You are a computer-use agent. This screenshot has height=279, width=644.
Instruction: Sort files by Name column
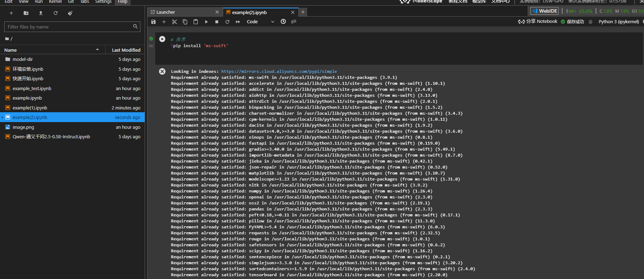(x=53, y=50)
